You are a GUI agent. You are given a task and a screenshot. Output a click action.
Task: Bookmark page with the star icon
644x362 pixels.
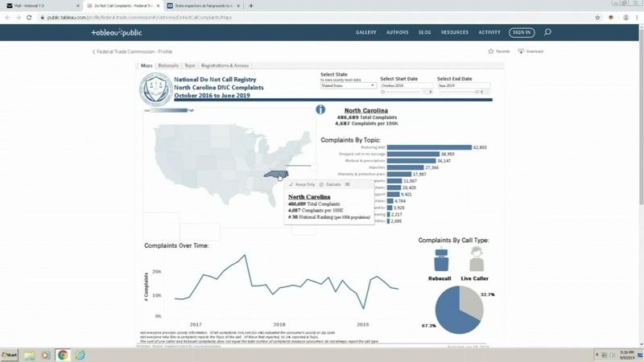597,17
